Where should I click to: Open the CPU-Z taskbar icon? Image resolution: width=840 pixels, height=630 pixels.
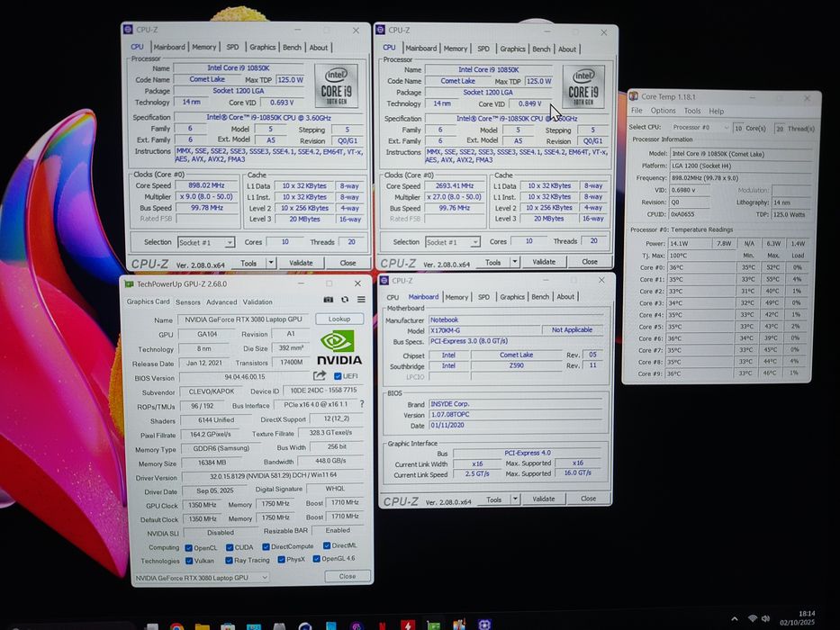pyautogui.click(x=484, y=625)
